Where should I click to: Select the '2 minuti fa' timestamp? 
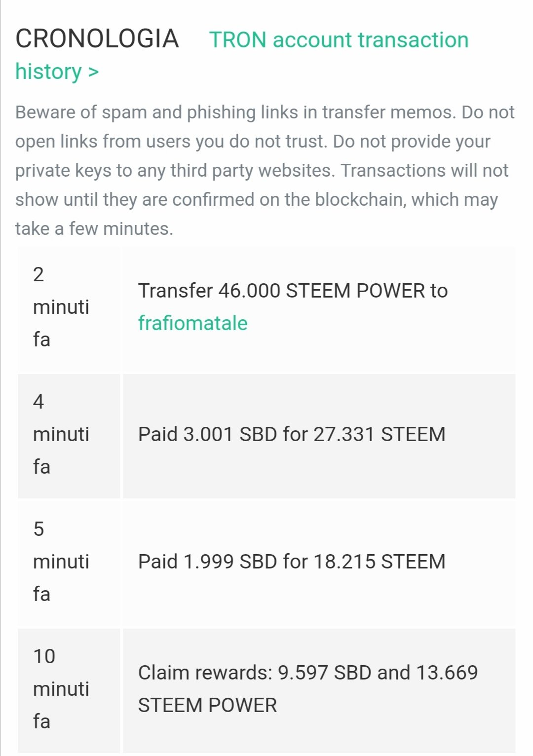point(61,307)
